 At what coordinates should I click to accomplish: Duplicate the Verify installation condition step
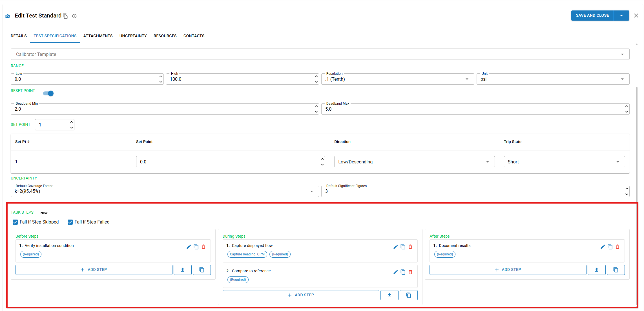pos(196,247)
